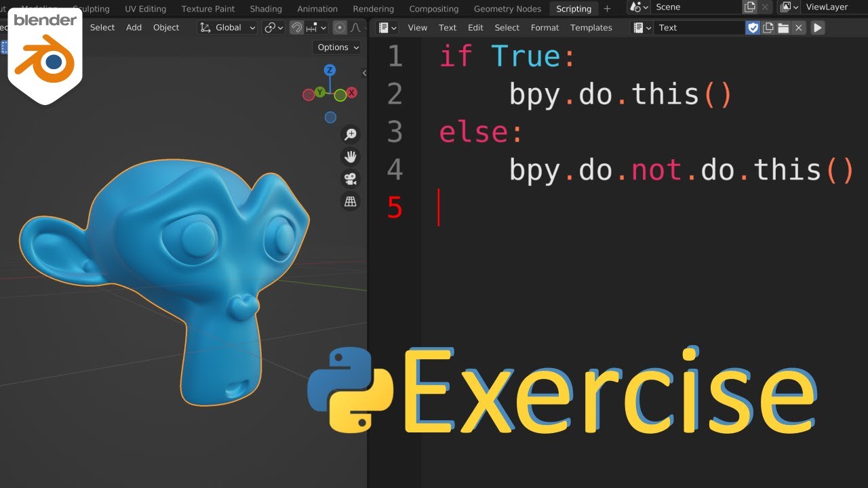Toggle the snap magnet icon
Screen dimensions: 868x488
tap(296, 28)
